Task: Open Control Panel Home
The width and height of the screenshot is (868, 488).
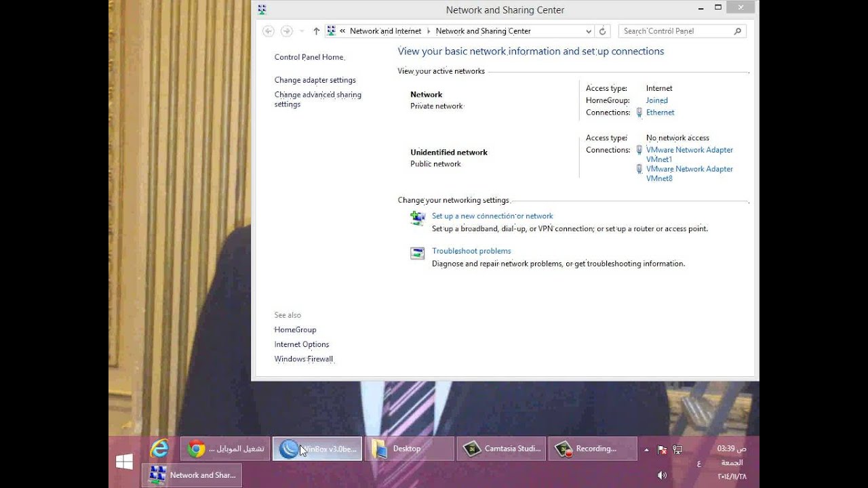Action: [309, 58]
